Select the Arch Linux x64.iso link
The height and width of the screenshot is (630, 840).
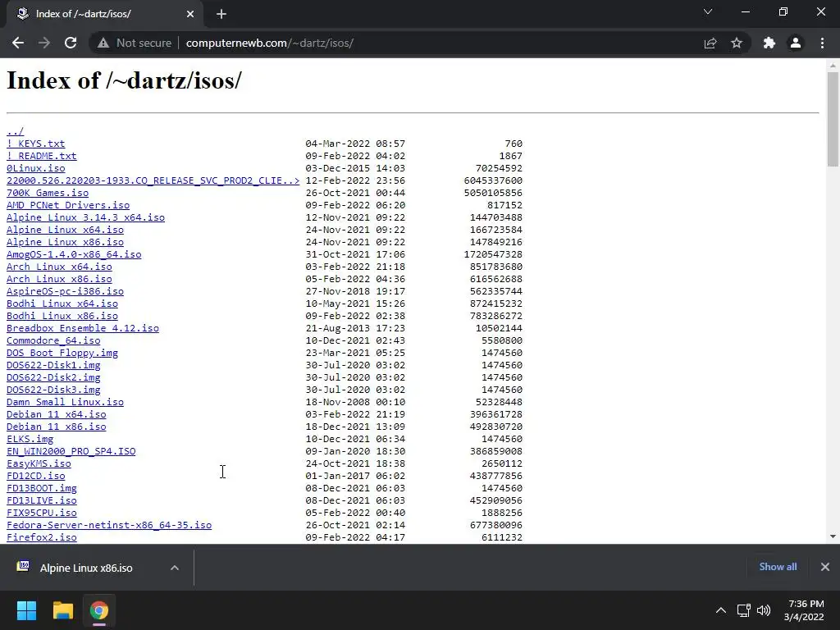coord(59,267)
